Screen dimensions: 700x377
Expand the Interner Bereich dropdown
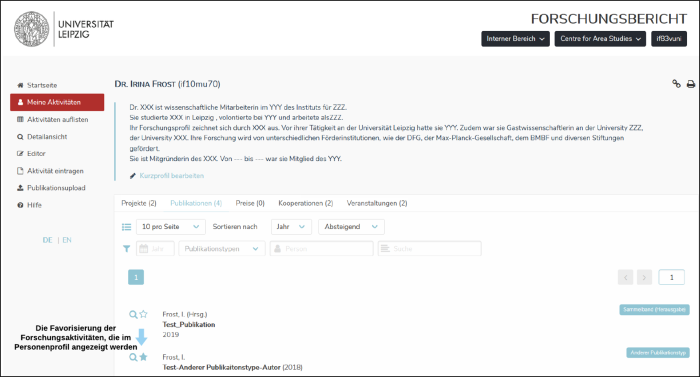pyautogui.click(x=515, y=39)
